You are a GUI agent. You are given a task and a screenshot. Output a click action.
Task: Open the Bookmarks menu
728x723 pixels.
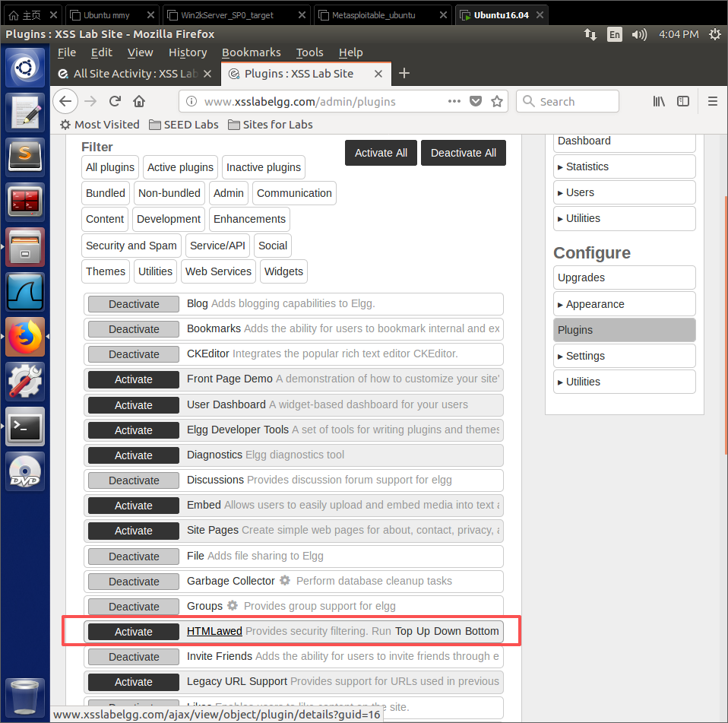[x=252, y=52]
